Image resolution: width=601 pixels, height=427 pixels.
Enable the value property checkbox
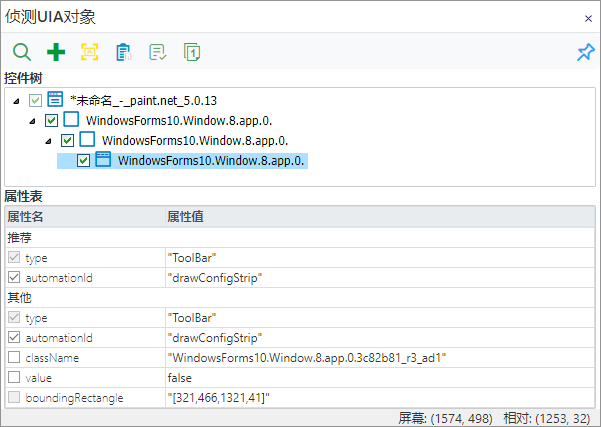[x=14, y=377]
